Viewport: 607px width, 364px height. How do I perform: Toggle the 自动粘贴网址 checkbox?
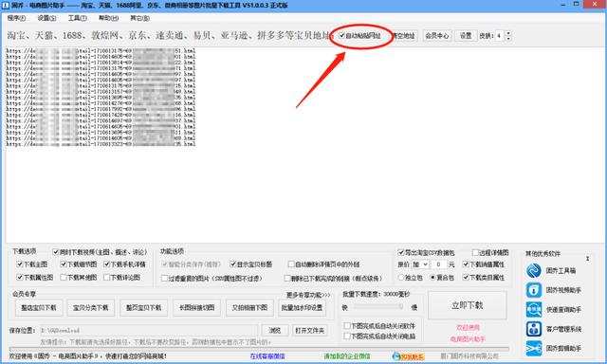click(342, 36)
